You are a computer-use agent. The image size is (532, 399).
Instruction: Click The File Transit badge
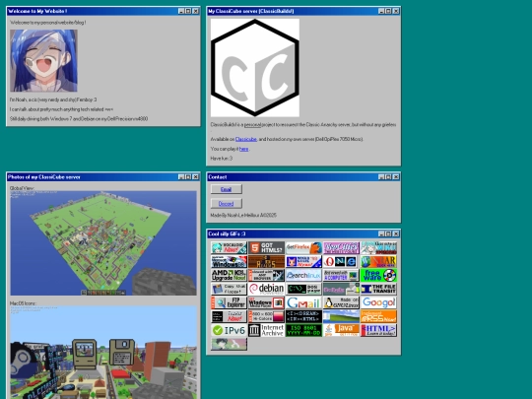click(378, 289)
